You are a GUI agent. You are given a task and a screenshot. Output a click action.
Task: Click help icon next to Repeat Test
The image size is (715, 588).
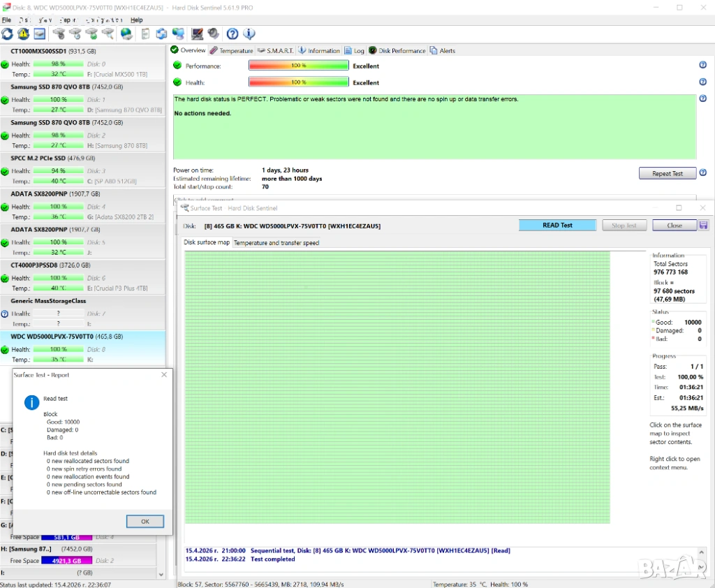pos(702,172)
